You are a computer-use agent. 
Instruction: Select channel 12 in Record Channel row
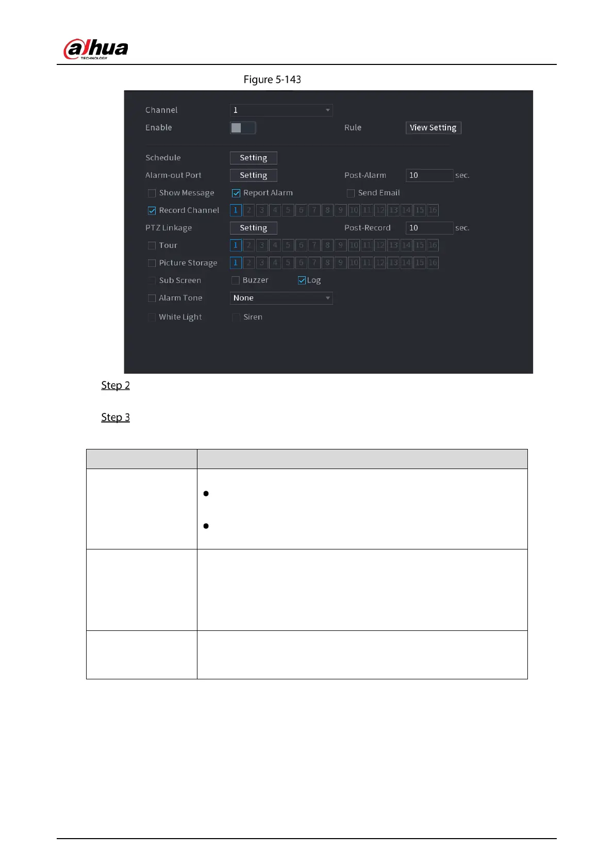click(380, 210)
